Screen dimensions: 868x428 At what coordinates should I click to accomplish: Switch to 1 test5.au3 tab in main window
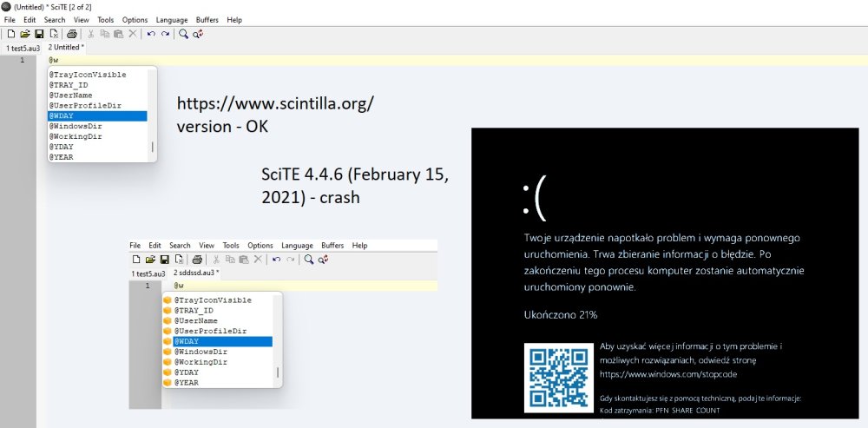click(23, 48)
